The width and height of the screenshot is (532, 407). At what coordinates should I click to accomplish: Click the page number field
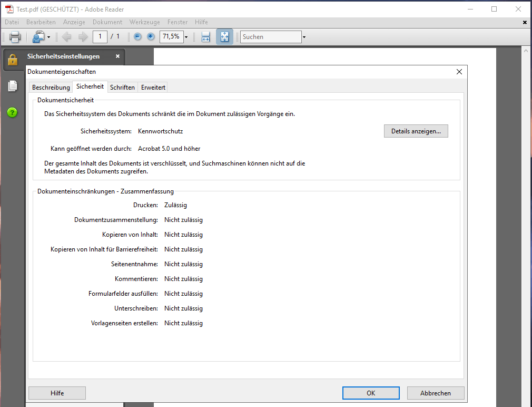click(x=100, y=37)
